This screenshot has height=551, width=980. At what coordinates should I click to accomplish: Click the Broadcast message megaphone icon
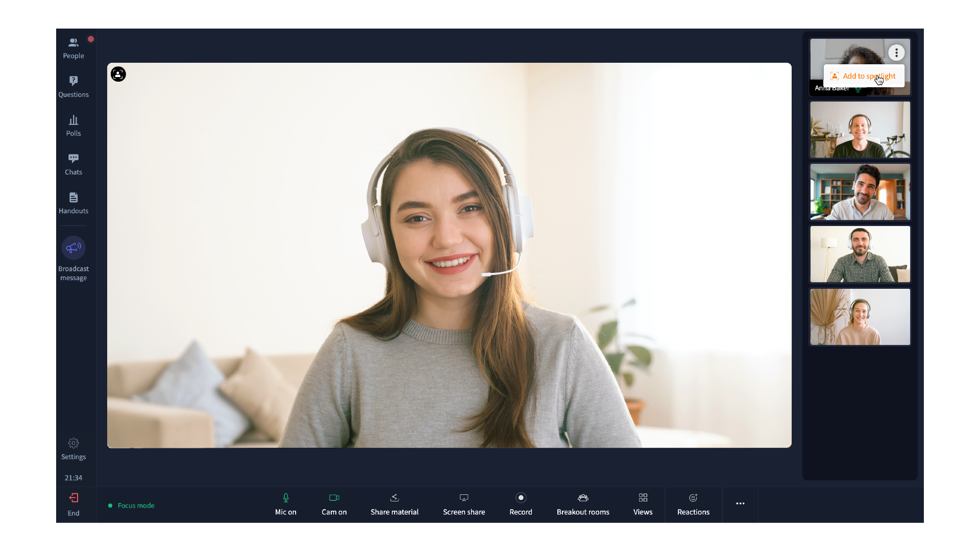(73, 248)
